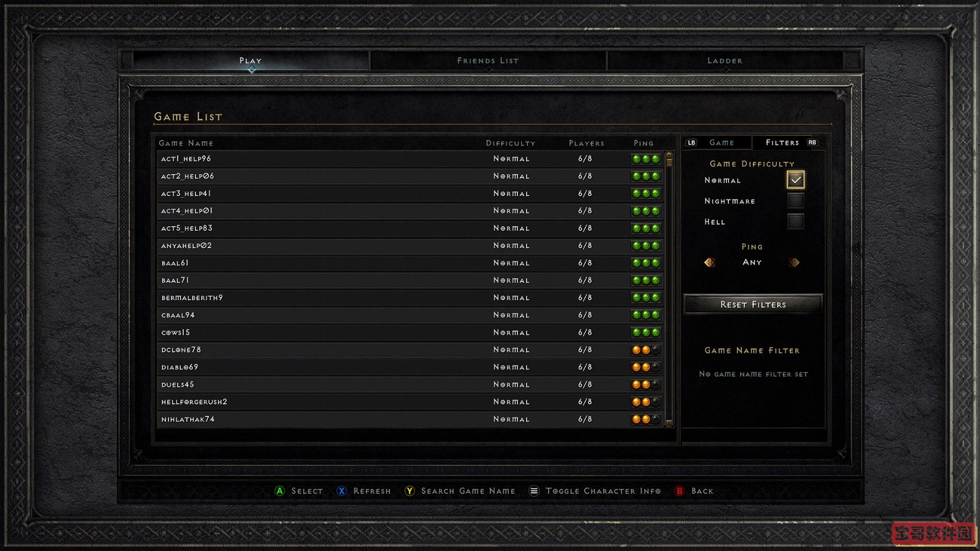Enable the Nightmare difficulty checkbox
980x551 pixels.
point(796,201)
